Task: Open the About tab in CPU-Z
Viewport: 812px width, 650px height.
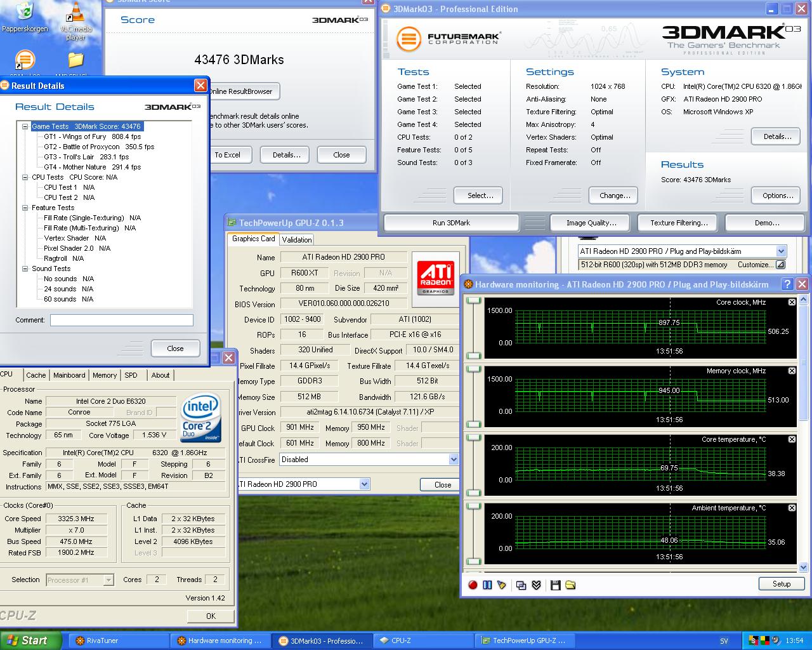Action: click(160, 375)
